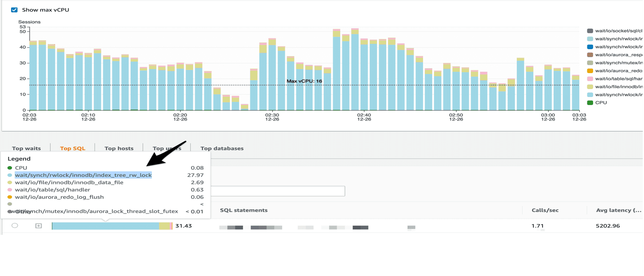The height and width of the screenshot is (276, 644).
Task: Click the innodb_data_file legend entry
Action: click(69, 183)
